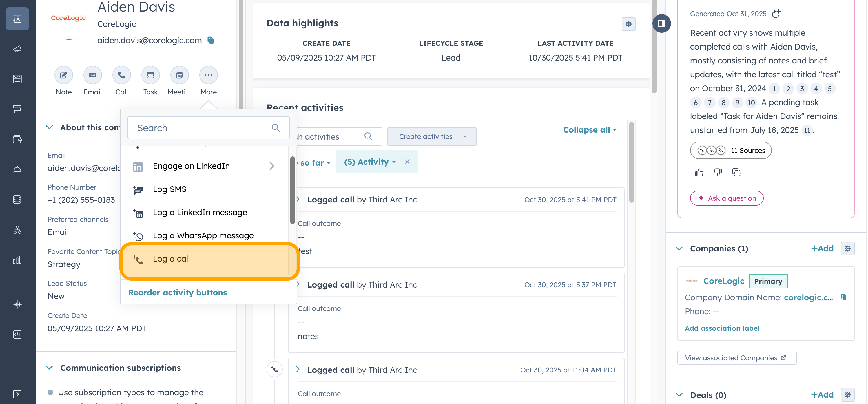Viewport: 868px width, 404px height.
Task: Click Reorder activity buttons link
Action: (178, 292)
